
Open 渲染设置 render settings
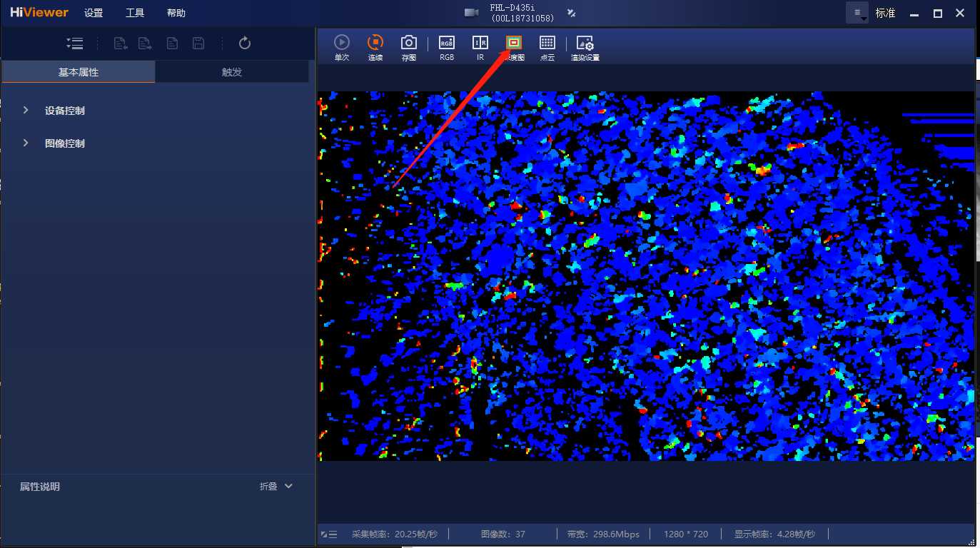tap(585, 47)
